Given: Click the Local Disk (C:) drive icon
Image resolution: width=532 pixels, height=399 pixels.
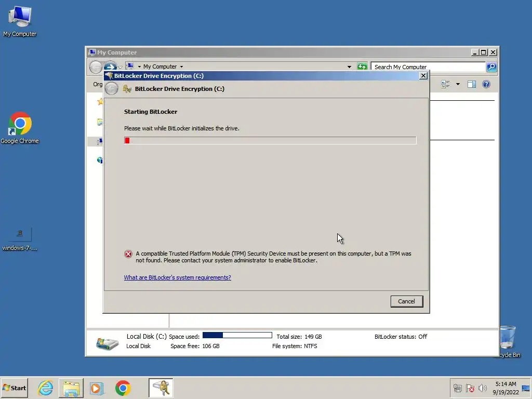Looking at the screenshot, I should pyautogui.click(x=107, y=343).
